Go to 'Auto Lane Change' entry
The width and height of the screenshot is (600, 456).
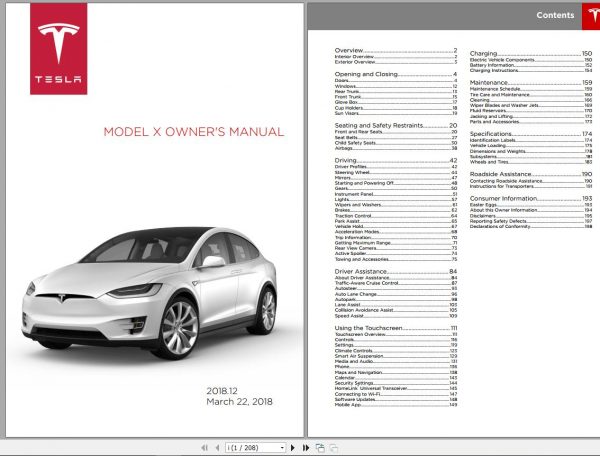point(396,295)
